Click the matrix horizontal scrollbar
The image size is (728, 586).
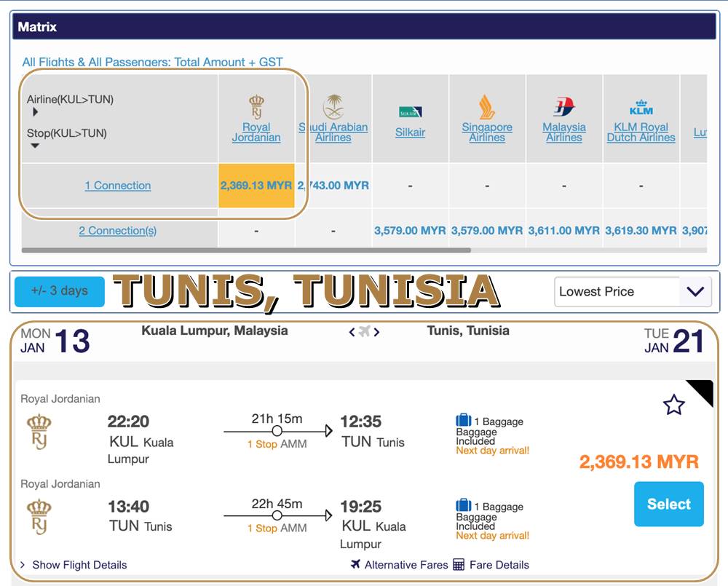(246, 250)
